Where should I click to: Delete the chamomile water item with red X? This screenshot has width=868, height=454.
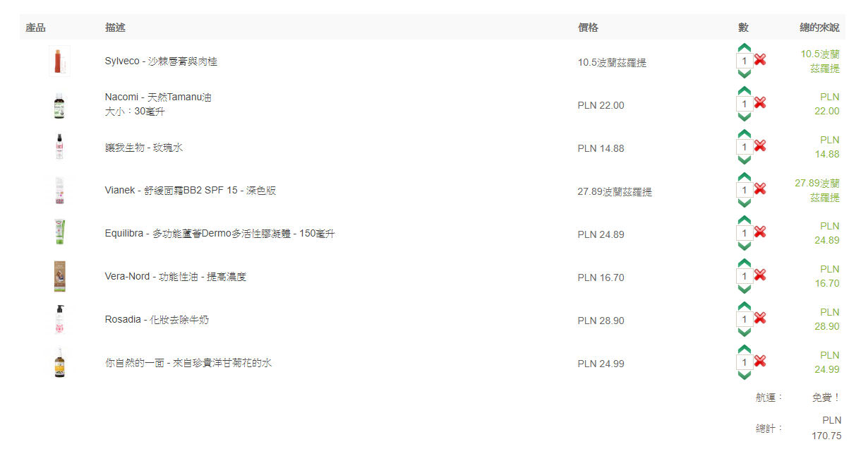760,362
